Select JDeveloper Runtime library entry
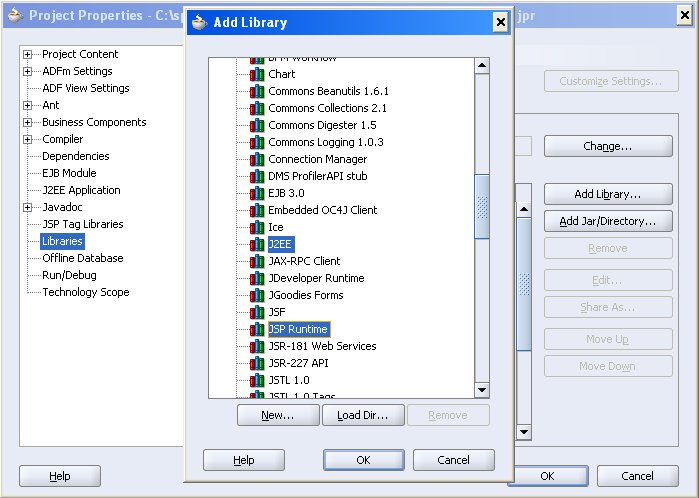 tap(316, 278)
